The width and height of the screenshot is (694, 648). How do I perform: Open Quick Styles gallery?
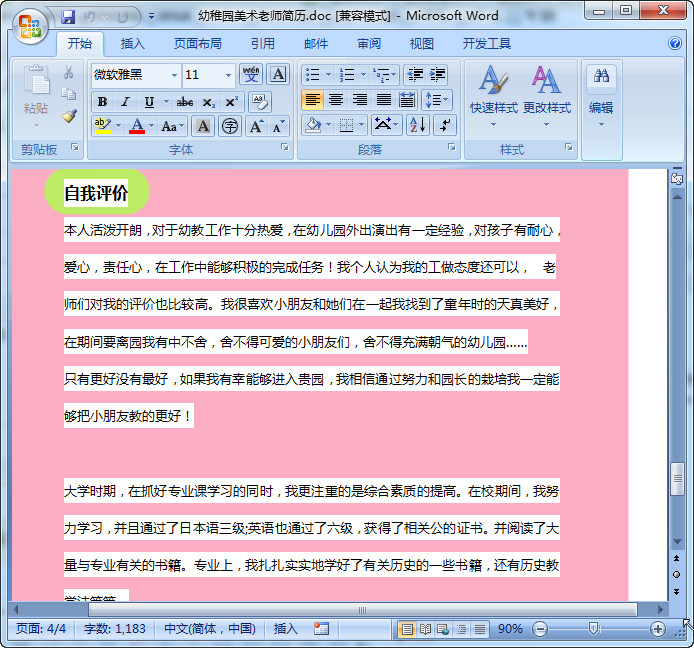(x=494, y=95)
